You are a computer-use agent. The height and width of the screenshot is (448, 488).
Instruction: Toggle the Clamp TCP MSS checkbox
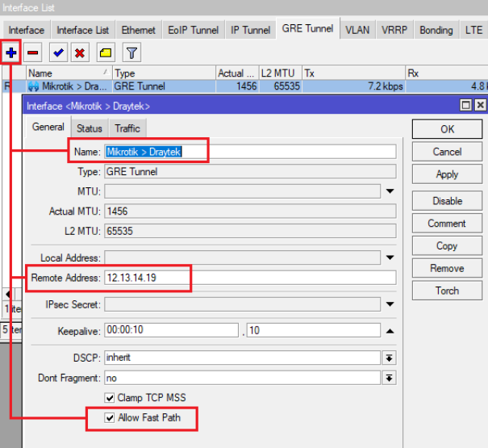111,399
